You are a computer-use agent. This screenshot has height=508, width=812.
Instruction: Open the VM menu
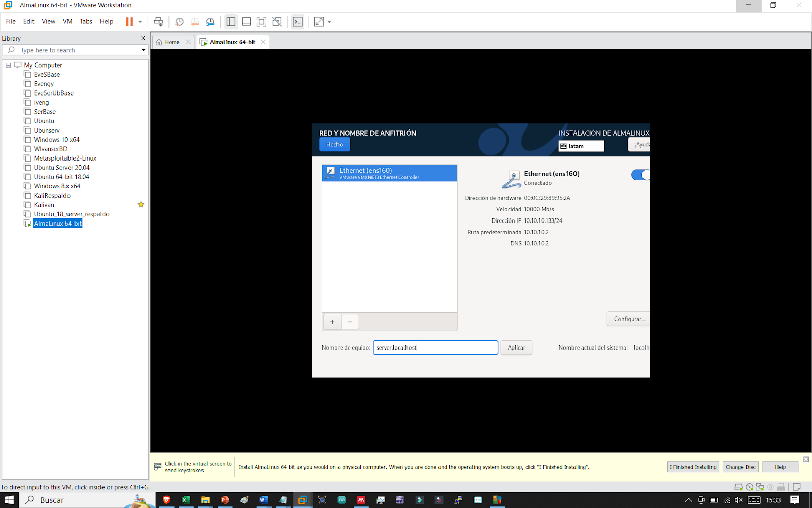click(67, 21)
